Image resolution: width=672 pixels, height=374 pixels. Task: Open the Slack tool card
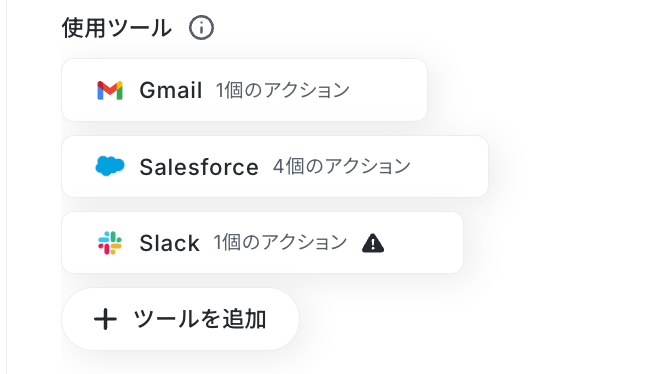262,242
